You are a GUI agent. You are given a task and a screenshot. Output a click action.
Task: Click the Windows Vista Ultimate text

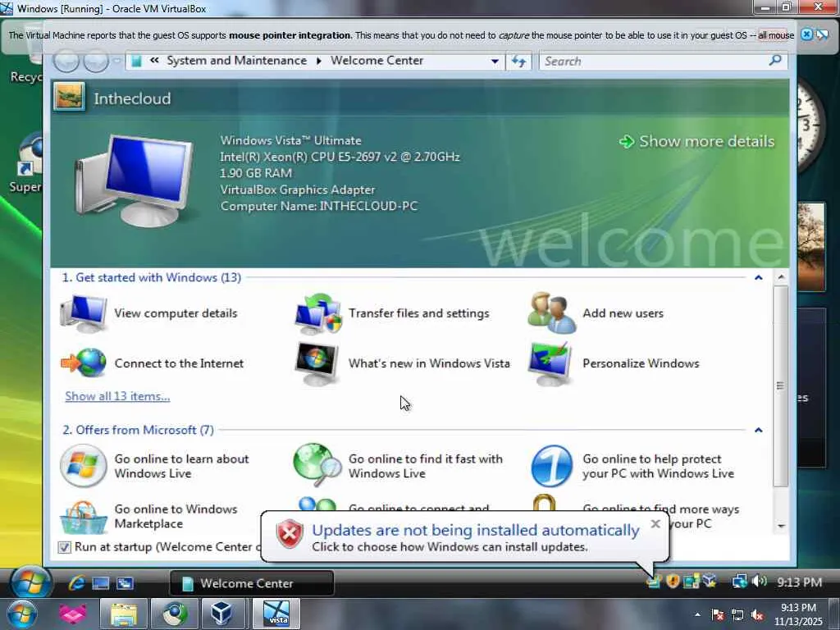(x=291, y=140)
